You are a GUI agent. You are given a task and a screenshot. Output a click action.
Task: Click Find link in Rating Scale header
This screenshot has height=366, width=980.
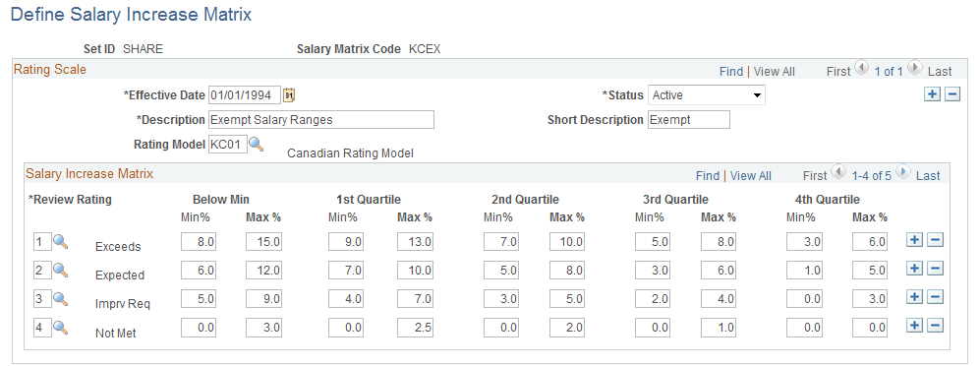[x=730, y=71]
